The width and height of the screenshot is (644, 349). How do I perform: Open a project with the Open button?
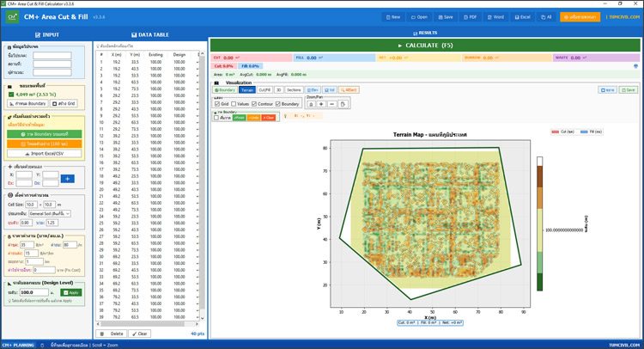click(418, 16)
